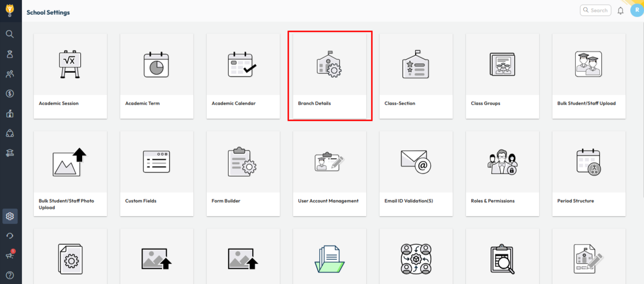Open Bulk Student/Staff Upload tile
The height and width of the screenshot is (284, 644).
click(x=589, y=76)
